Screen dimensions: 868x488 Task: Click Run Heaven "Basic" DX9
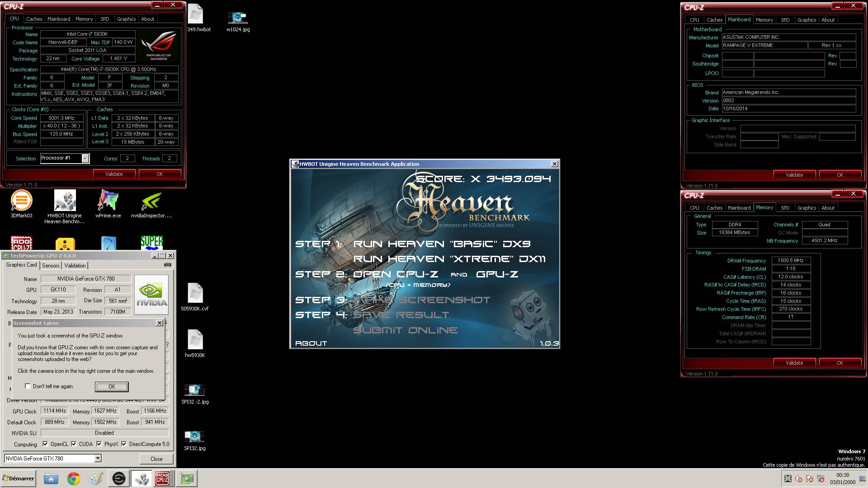[x=442, y=244]
